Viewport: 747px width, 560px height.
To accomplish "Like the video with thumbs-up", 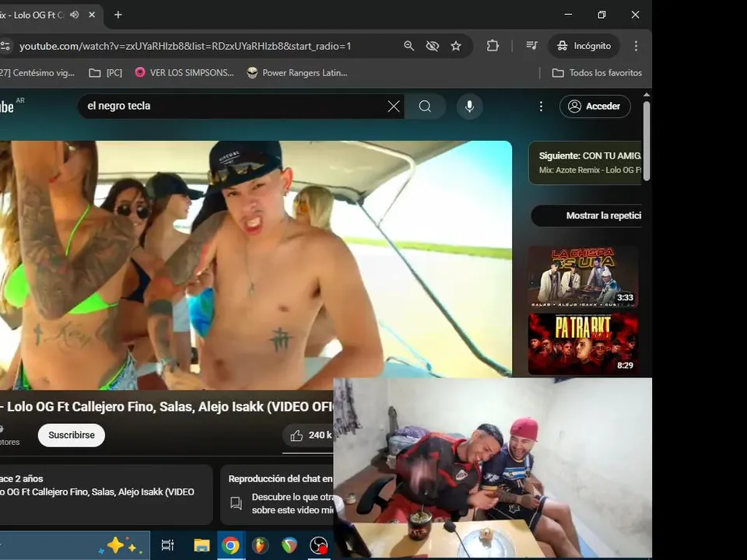I will (309, 436).
